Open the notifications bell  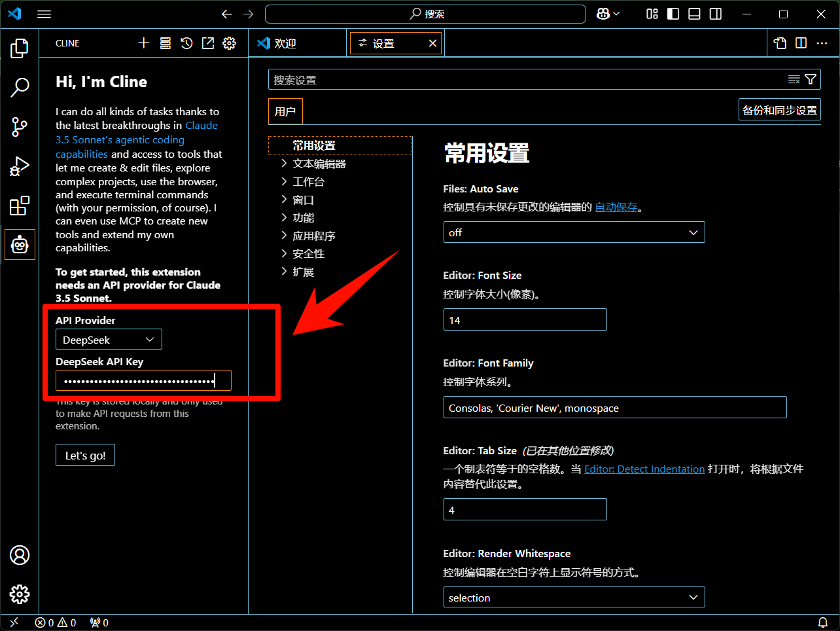[x=823, y=622]
